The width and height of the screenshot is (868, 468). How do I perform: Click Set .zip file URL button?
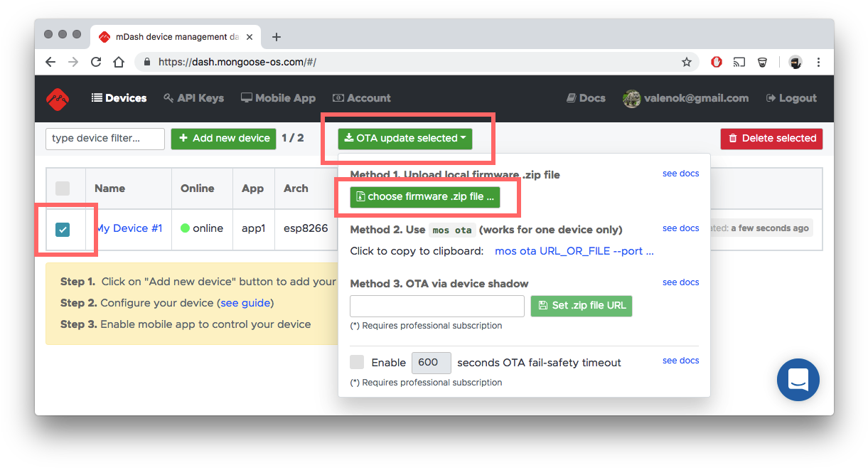click(x=582, y=305)
